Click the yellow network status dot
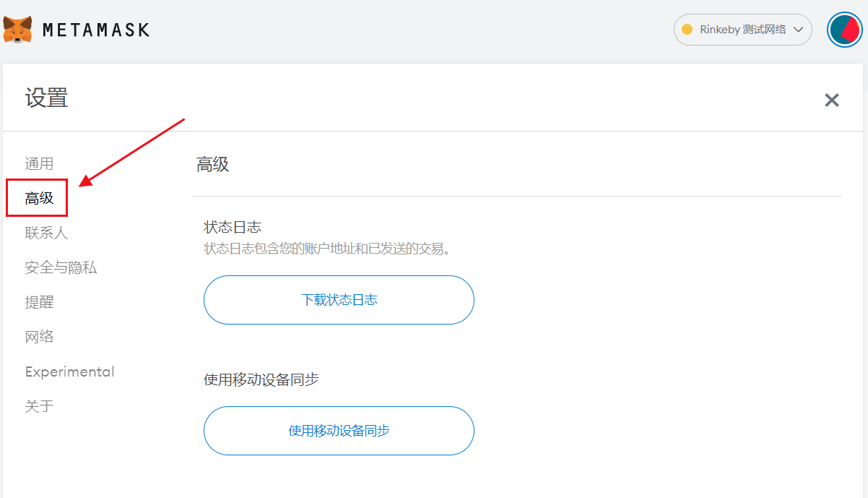The height and width of the screenshot is (498, 868). [687, 30]
